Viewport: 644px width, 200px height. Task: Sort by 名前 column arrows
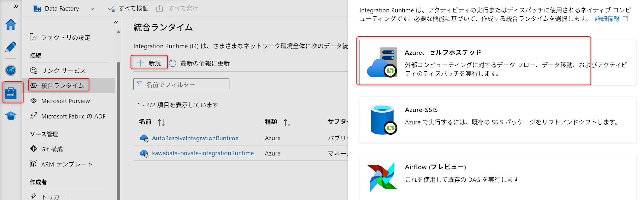(x=161, y=122)
